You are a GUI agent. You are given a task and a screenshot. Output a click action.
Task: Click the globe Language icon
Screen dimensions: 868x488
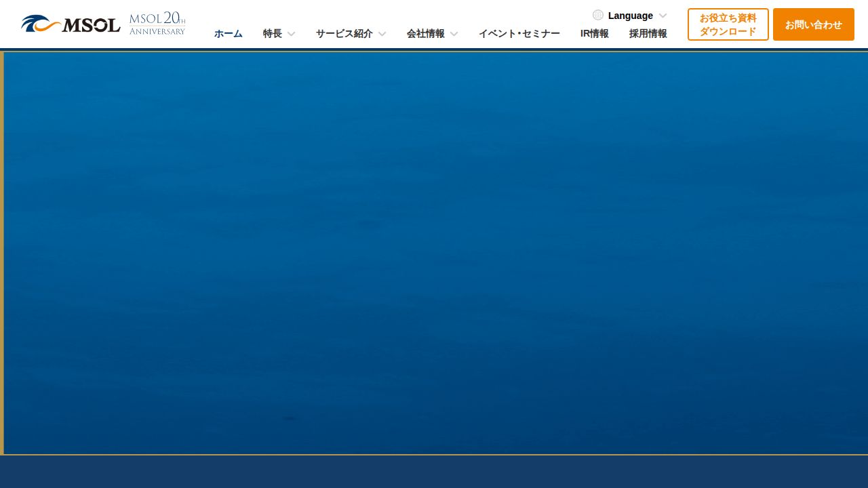tap(597, 15)
